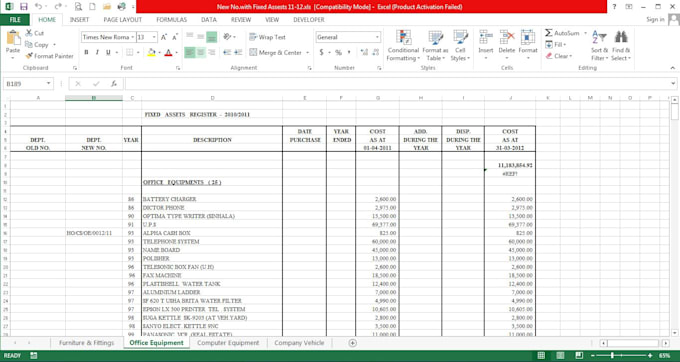Apply the Comma Style format
Image resolution: width=680 pixels, height=362 pixels.
tap(349, 52)
